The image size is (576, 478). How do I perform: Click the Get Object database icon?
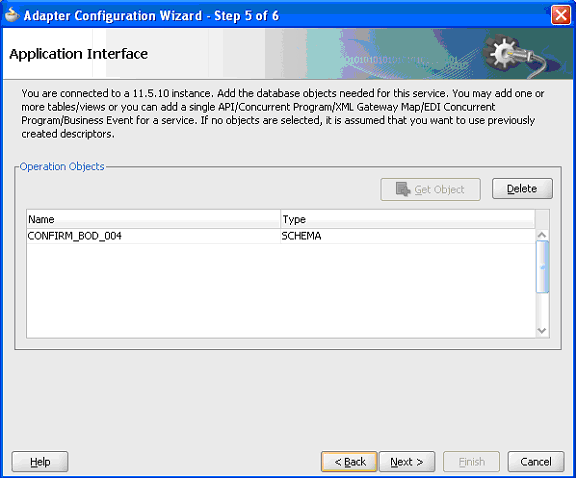click(403, 189)
